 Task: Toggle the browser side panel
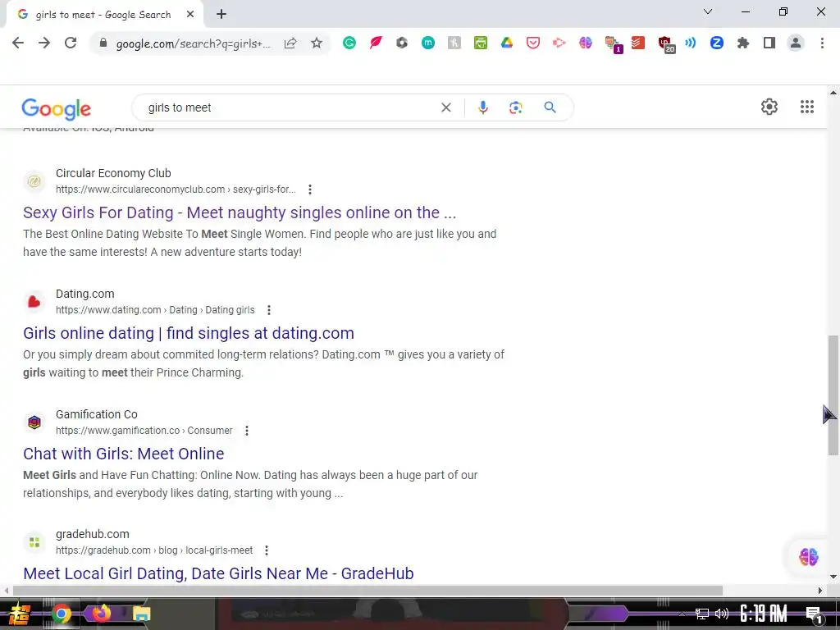tap(769, 43)
